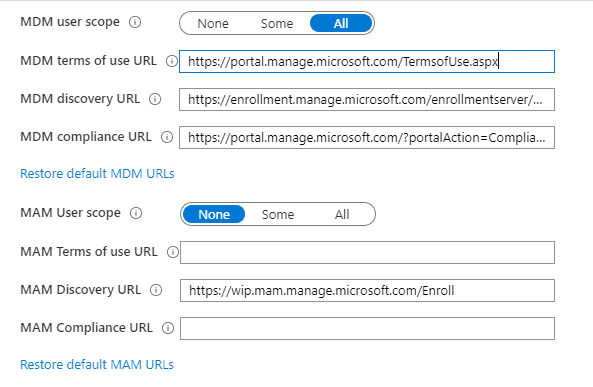
Task: Select the MDM discovery URL label
Action: click(80, 99)
